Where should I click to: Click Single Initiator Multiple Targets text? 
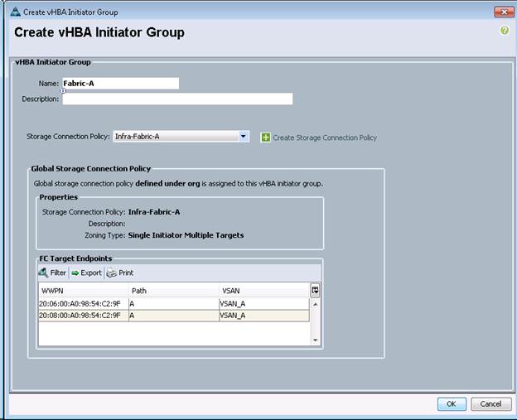186,235
